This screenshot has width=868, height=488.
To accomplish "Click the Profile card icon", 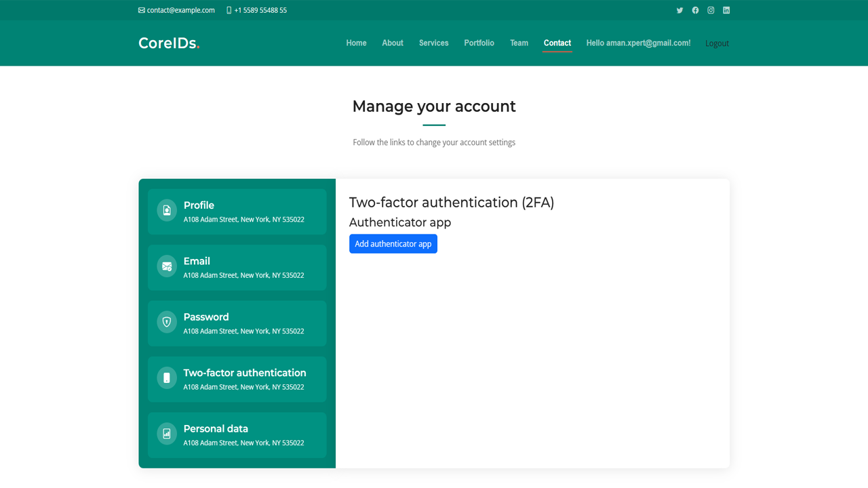I will 167,210.
